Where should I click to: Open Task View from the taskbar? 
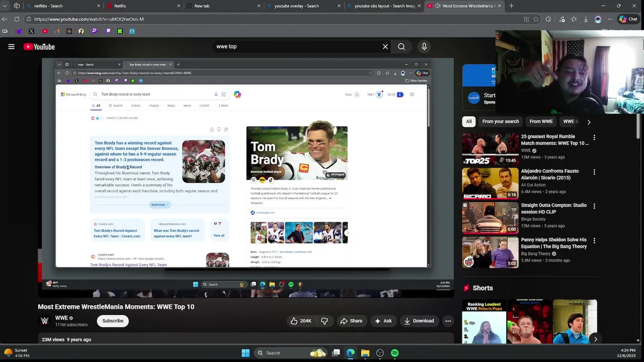pos(336,353)
